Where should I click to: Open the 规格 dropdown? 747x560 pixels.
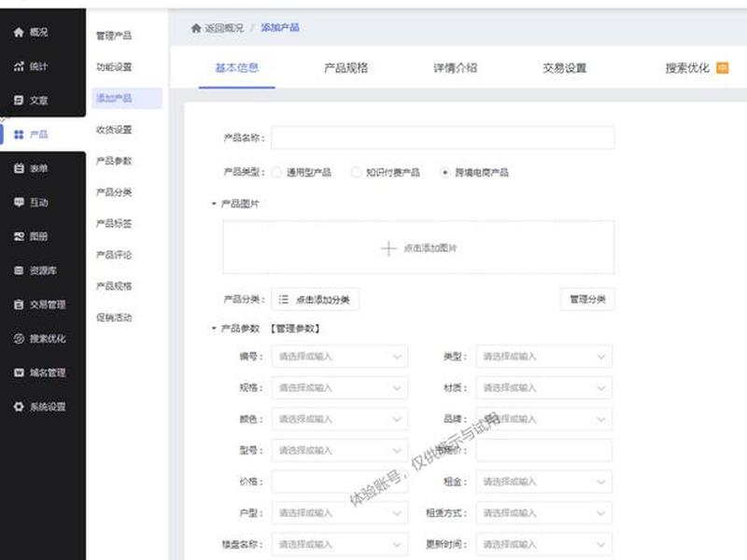point(340,387)
